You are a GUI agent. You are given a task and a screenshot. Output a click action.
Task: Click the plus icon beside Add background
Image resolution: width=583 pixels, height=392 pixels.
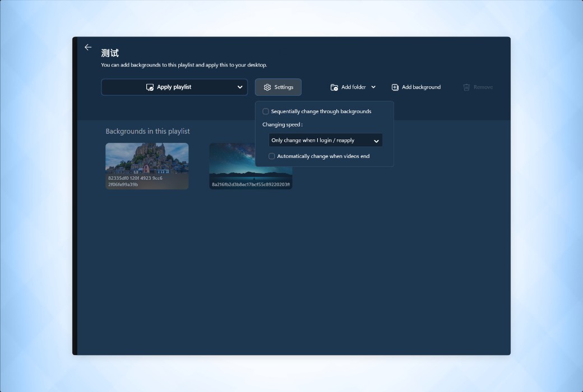click(395, 87)
